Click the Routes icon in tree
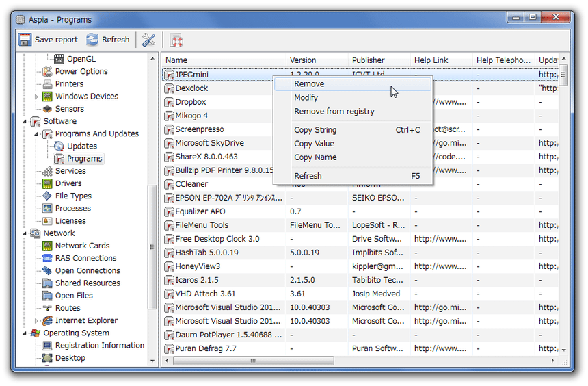 47,308
